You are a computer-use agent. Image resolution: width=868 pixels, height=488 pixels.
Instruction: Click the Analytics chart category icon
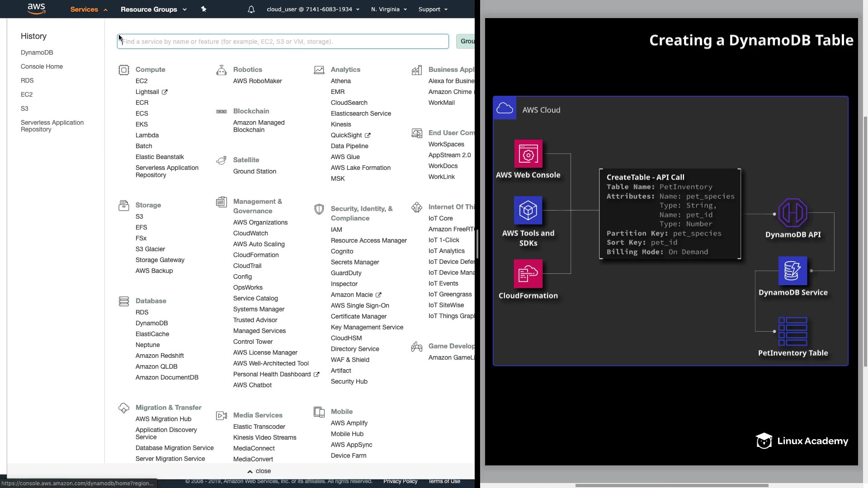[x=319, y=70]
